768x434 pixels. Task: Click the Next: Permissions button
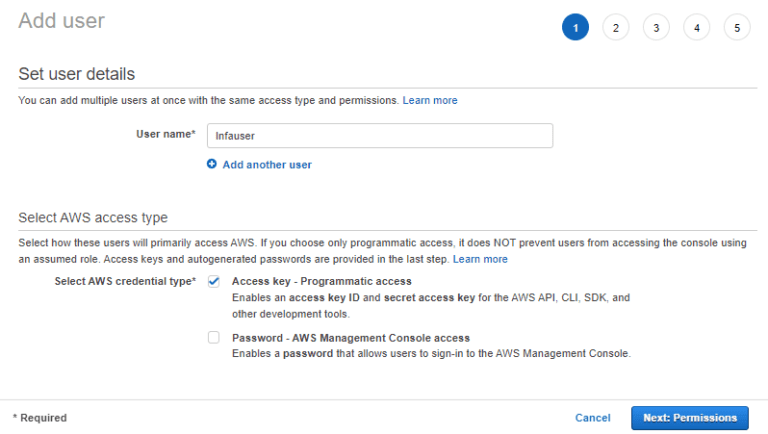click(x=689, y=417)
